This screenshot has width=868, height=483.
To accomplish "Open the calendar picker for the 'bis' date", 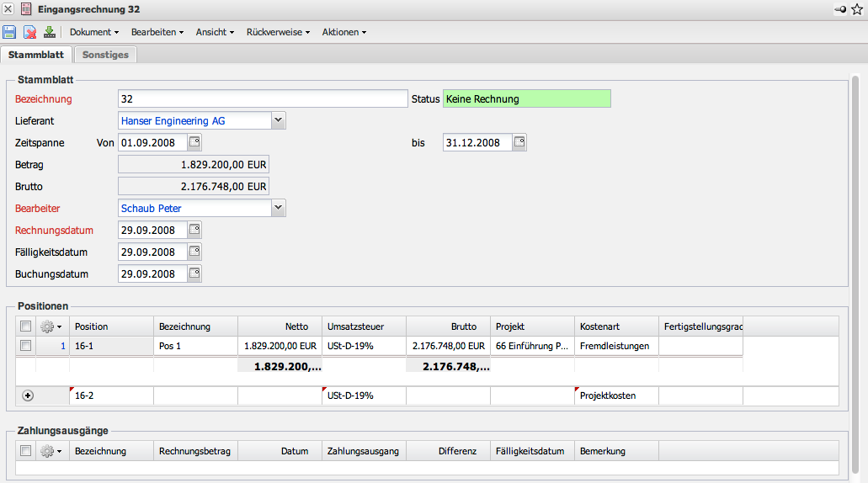I will tap(519, 142).
